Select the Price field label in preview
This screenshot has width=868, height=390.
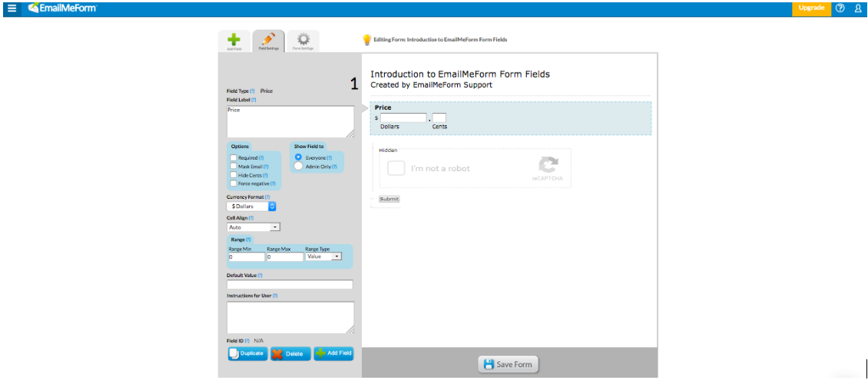[383, 107]
